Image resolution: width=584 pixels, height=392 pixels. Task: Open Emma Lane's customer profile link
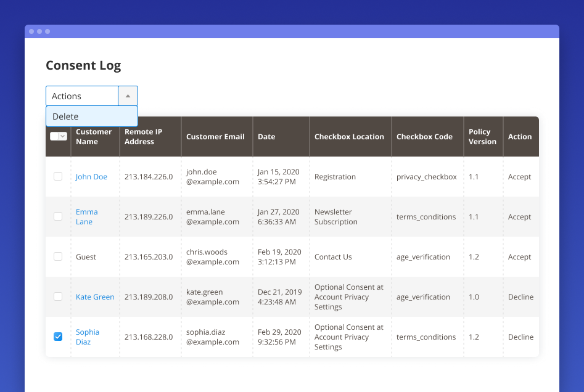86,216
